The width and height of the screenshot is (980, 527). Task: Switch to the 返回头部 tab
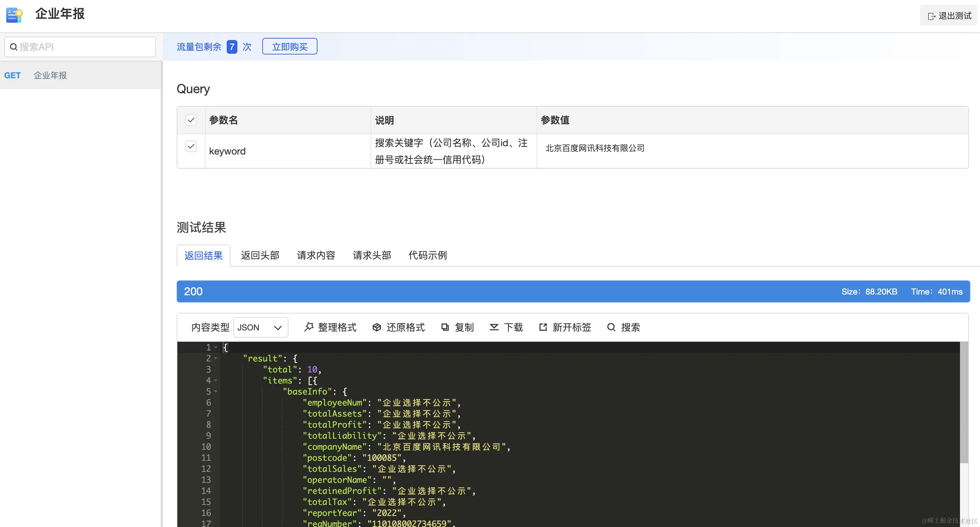pyautogui.click(x=260, y=255)
